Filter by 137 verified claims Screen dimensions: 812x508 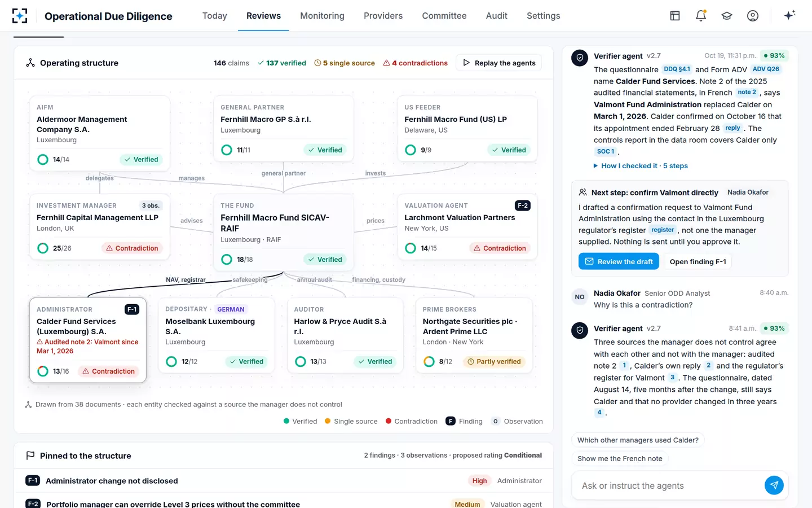point(282,63)
